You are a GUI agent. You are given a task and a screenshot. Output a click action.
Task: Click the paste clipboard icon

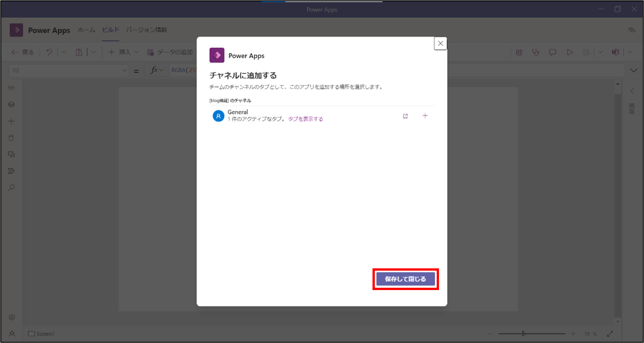click(79, 52)
